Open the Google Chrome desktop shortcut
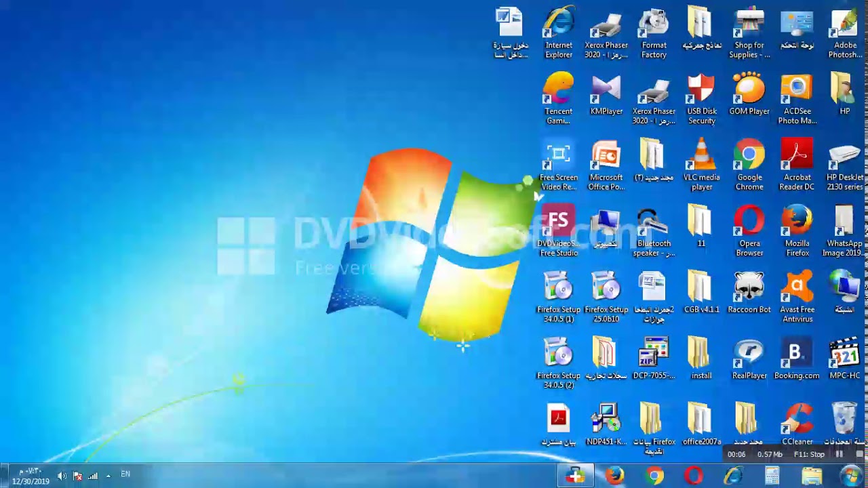868x488 pixels. 749,165
